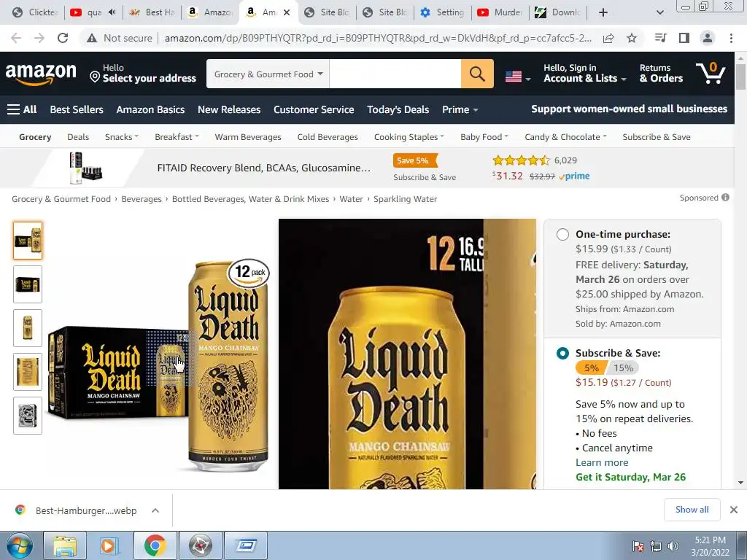
Task: Select One-time purchase radio button
Action: click(x=562, y=234)
